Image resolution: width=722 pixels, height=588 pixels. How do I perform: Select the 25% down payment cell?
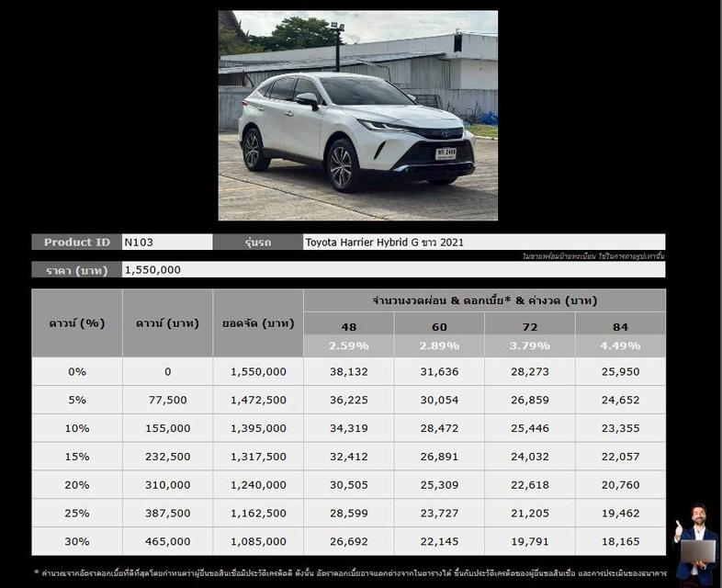pyautogui.click(x=77, y=514)
